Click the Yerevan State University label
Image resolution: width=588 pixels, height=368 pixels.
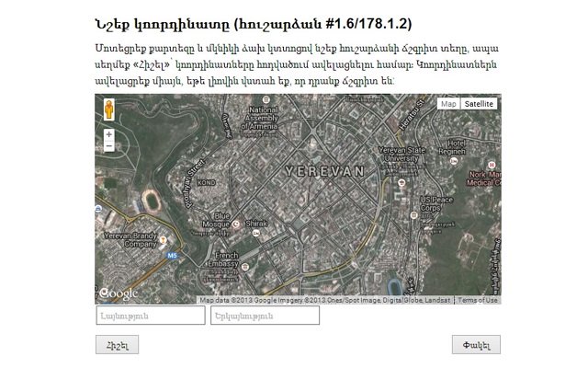click(x=401, y=154)
